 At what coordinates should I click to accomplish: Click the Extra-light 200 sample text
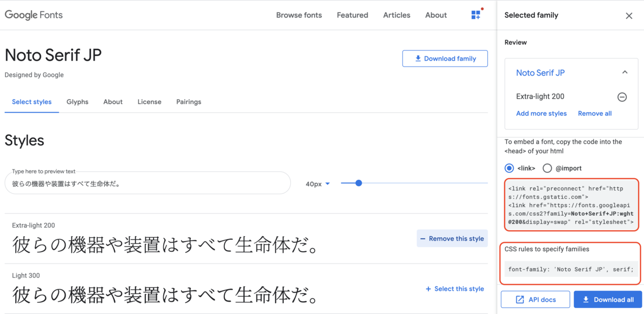(x=166, y=246)
